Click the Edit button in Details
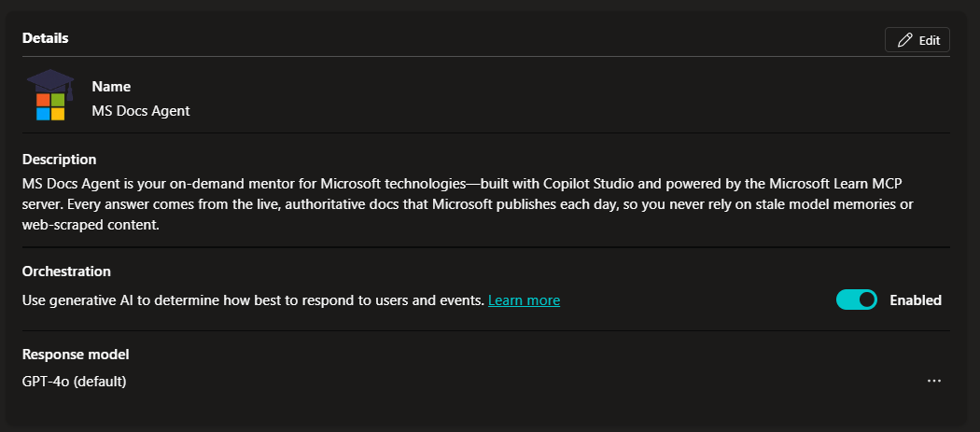 917,40
